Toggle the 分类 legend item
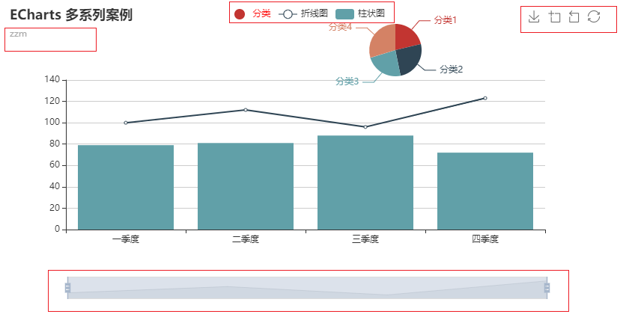Viewport: 644px width, 326px height. click(x=252, y=13)
